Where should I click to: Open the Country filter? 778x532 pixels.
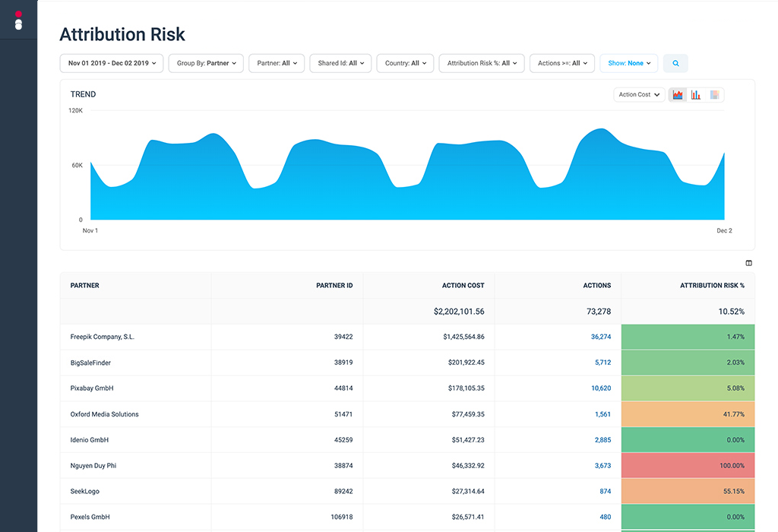pyautogui.click(x=404, y=63)
